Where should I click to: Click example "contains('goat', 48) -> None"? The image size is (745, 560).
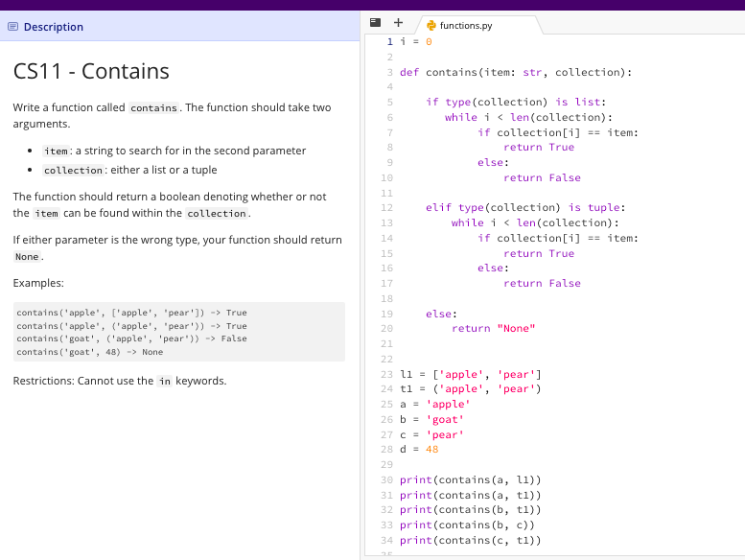(90, 352)
